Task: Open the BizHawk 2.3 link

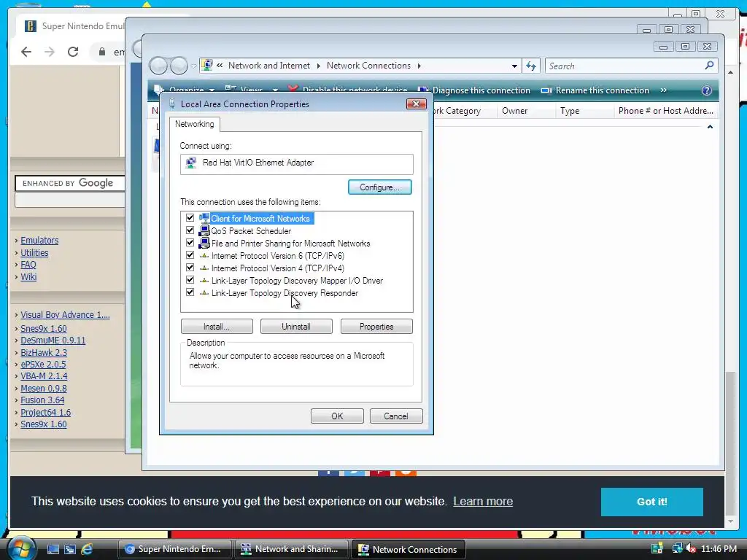Action: [44, 353]
